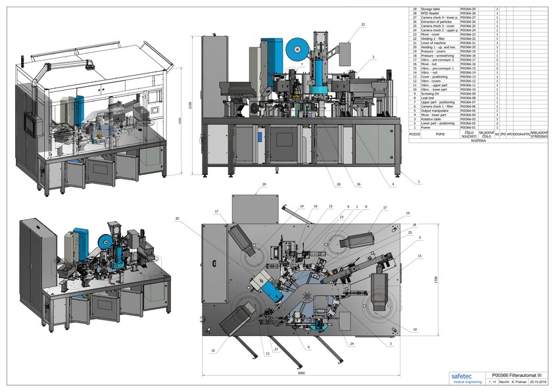Viewport: 555px width, 392px height.
Task: Click balloon number 22 above front view
Action: pos(362,24)
